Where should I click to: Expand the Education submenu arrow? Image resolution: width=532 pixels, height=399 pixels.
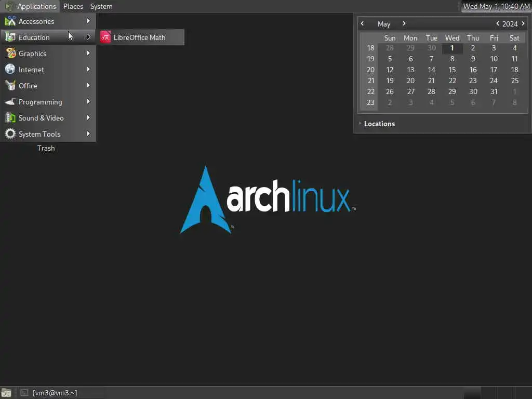[88, 37]
